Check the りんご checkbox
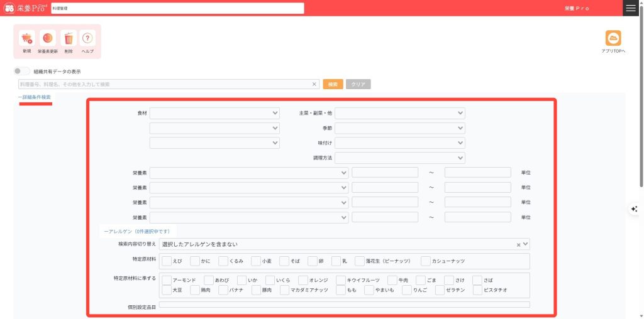Screen dimensions: 644x319 coord(407,290)
